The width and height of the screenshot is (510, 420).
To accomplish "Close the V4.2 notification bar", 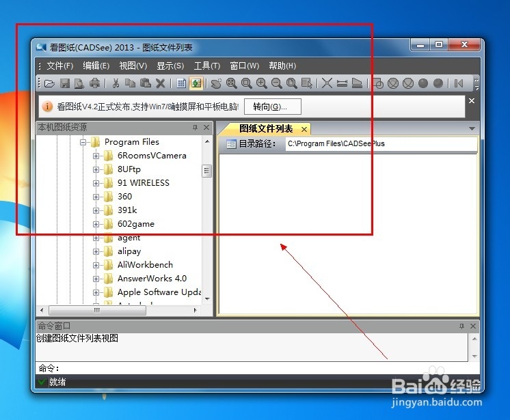I will coord(472,101).
